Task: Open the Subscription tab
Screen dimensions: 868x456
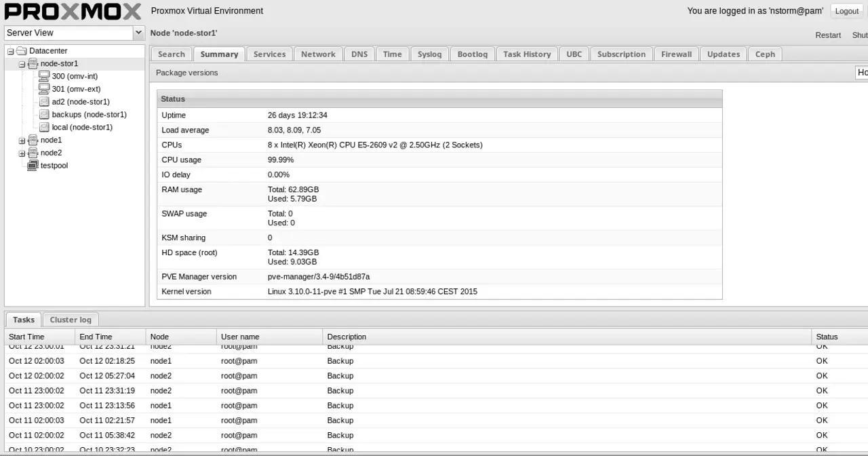Action: 621,54
